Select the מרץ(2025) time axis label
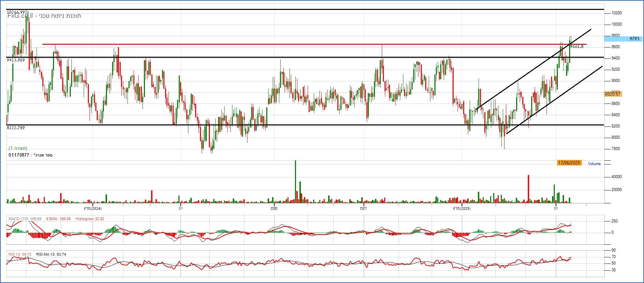The image size is (644, 283). pos(462,208)
